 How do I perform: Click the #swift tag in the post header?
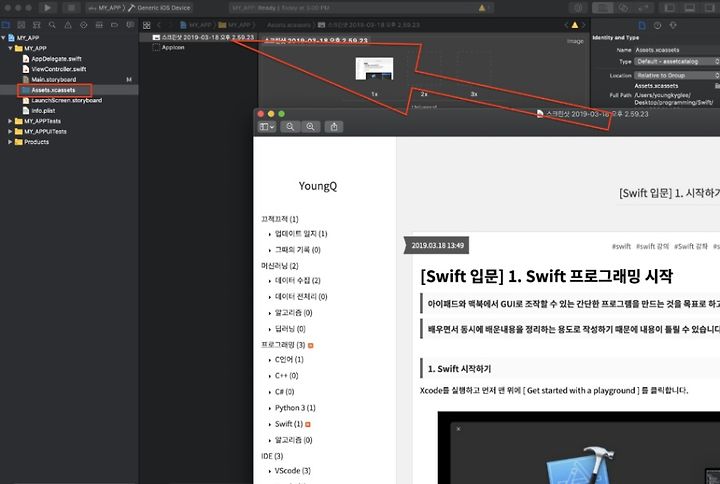pyautogui.click(x=621, y=246)
